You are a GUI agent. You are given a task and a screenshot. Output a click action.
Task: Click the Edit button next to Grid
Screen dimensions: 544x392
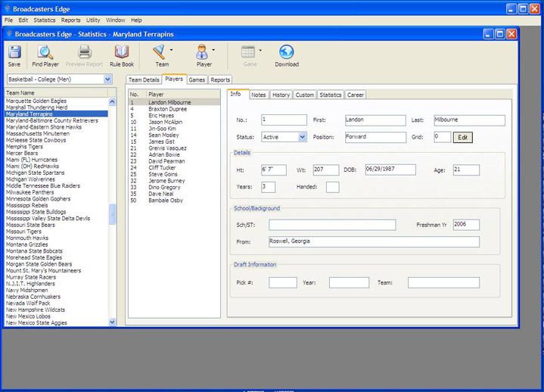463,138
